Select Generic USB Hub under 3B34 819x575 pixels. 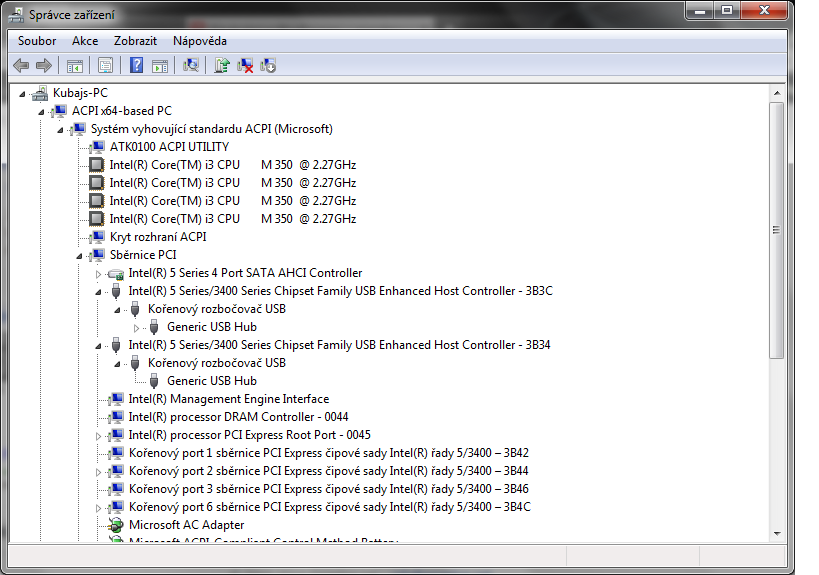[x=212, y=381]
